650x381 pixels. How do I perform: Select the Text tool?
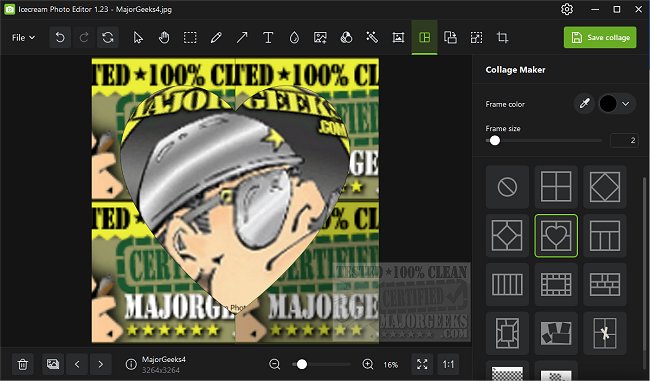click(268, 38)
